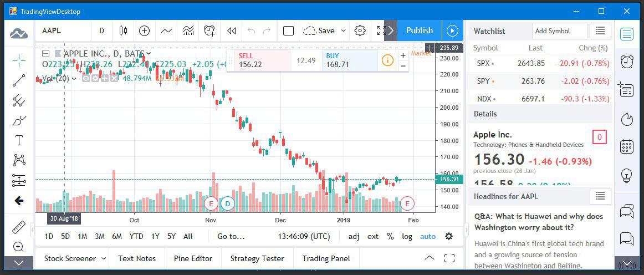Screen dimensions: 644x275
Task: Select the ruler measure tool
Action: click(19, 227)
